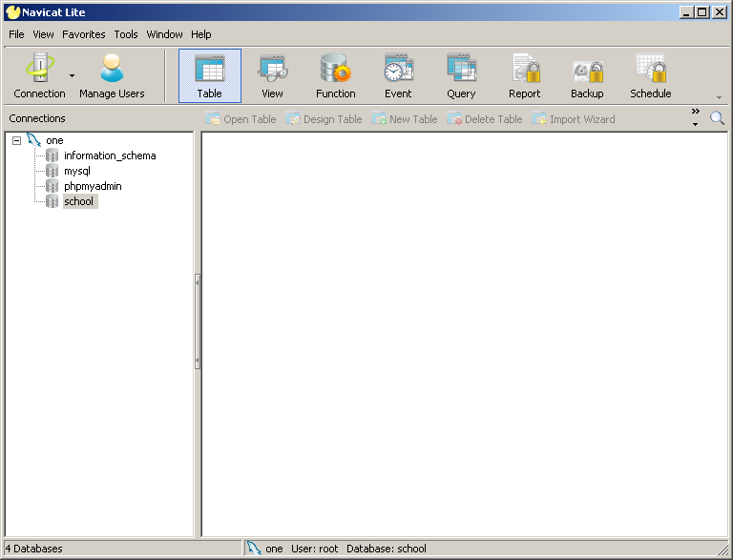Click the locked Schedule icon
The width and height of the screenshot is (733, 560).
pyautogui.click(x=651, y=75)
